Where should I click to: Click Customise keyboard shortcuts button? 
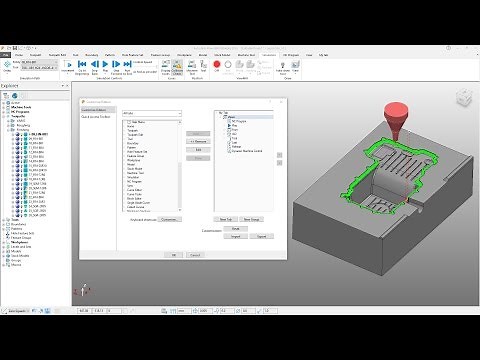[x=170, y=219]
